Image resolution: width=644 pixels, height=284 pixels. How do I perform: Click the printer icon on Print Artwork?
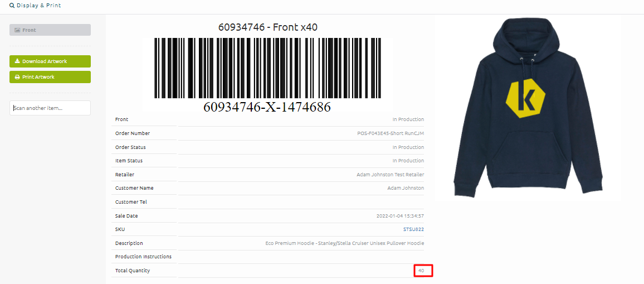17,77
